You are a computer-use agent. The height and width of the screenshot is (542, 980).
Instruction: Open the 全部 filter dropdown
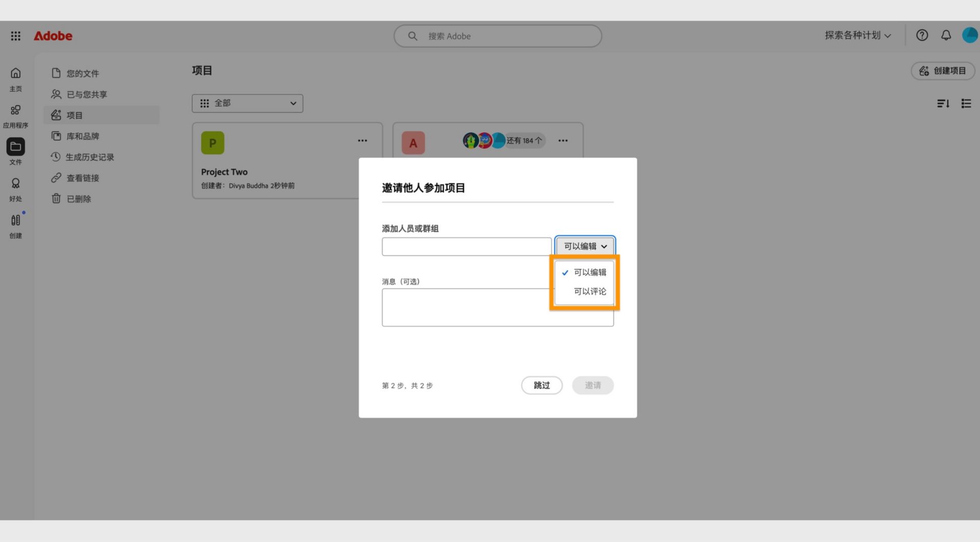(248, 103)
